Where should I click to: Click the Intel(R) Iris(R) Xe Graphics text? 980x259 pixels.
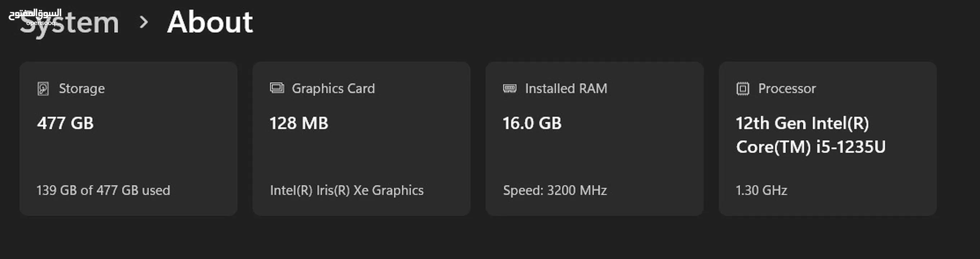click(346, 190)
